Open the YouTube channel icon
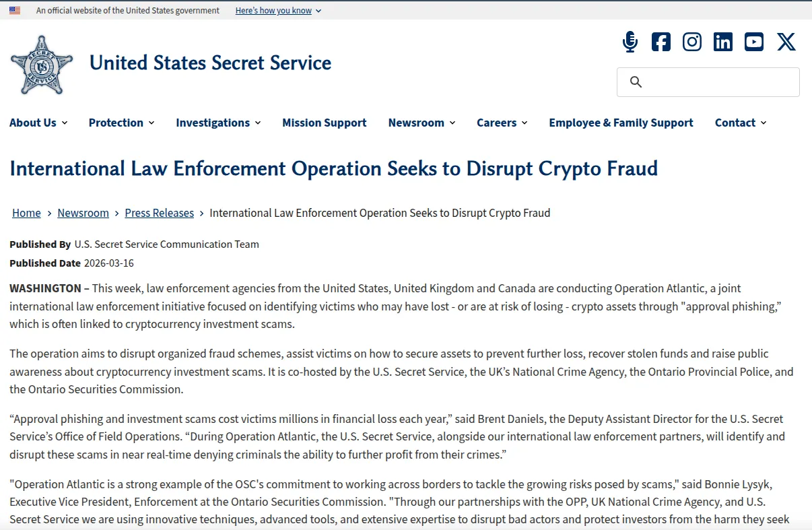Image resolution: width=812 pixels, height=530 pixels. pos(754,42)
